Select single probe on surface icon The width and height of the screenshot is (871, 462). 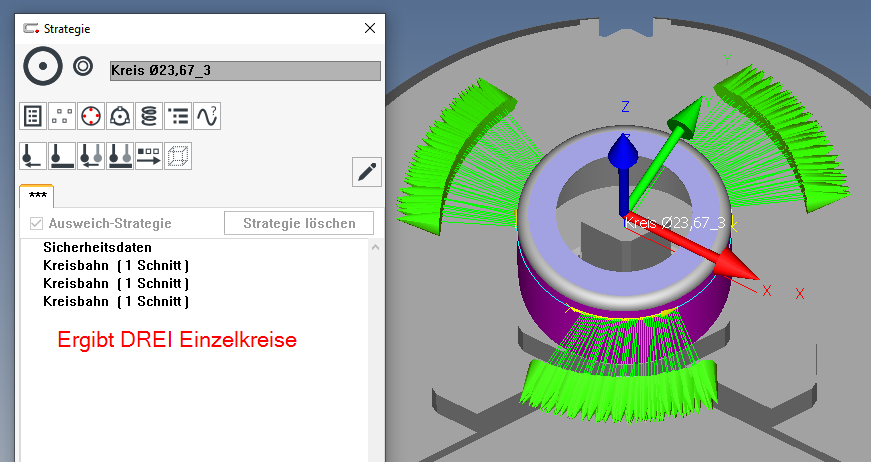pyautogui.click(x=61, y=156)
